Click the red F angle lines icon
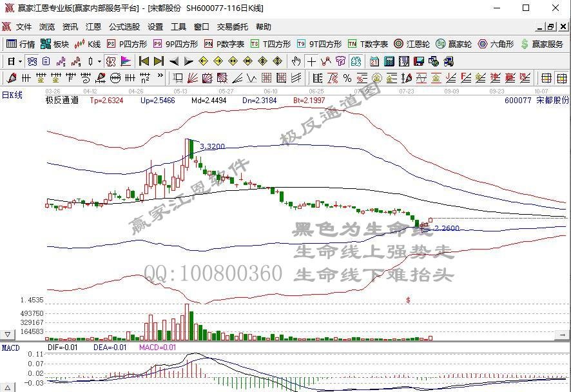 (x=466, y=78)
